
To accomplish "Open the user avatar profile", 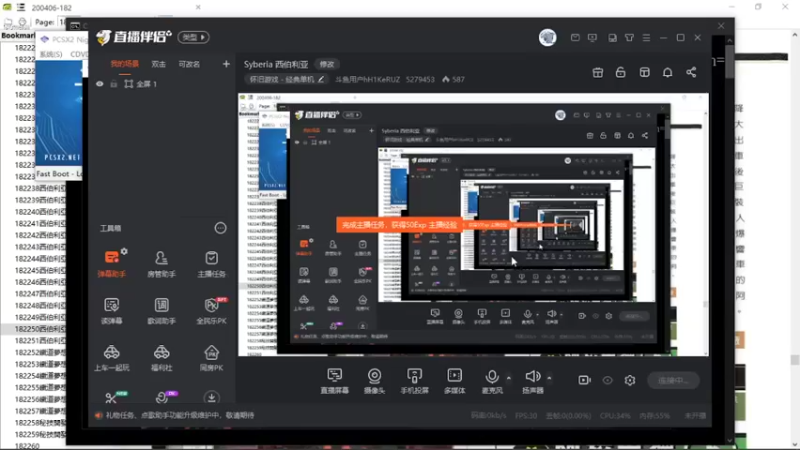I will 547,38.
